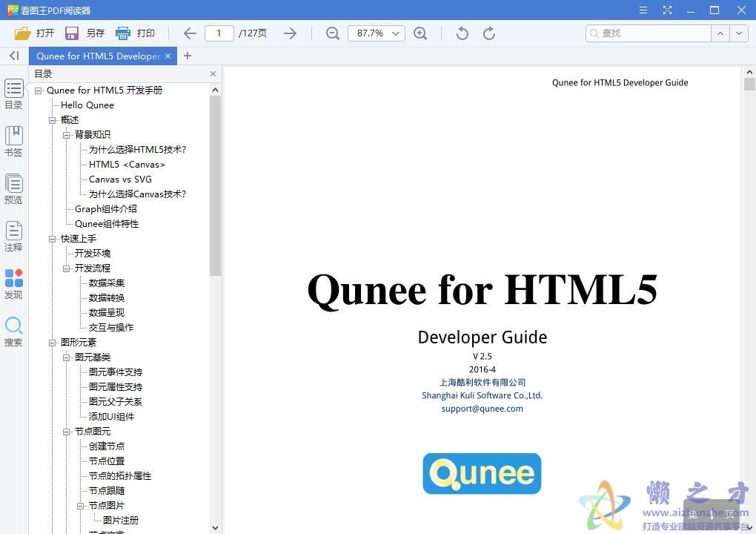Open a new document tab with the plus

coord(188,56)
